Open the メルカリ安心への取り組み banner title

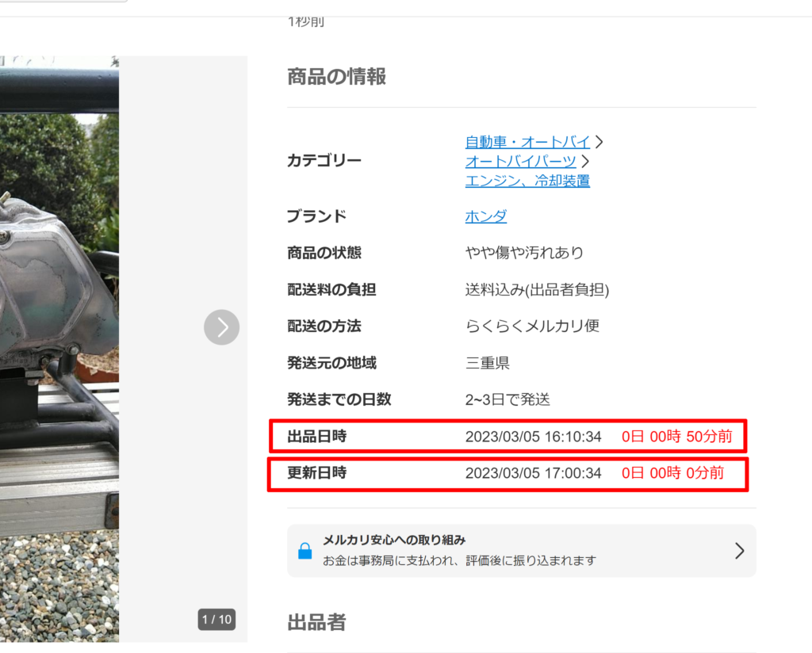point(393,540)
